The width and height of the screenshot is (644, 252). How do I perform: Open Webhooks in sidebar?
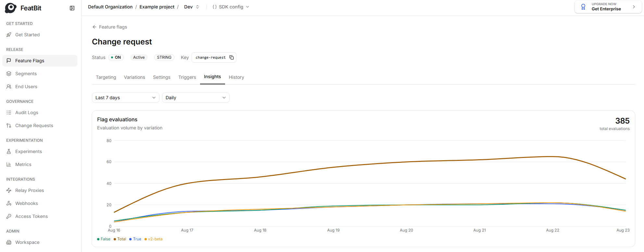(40, 203)
